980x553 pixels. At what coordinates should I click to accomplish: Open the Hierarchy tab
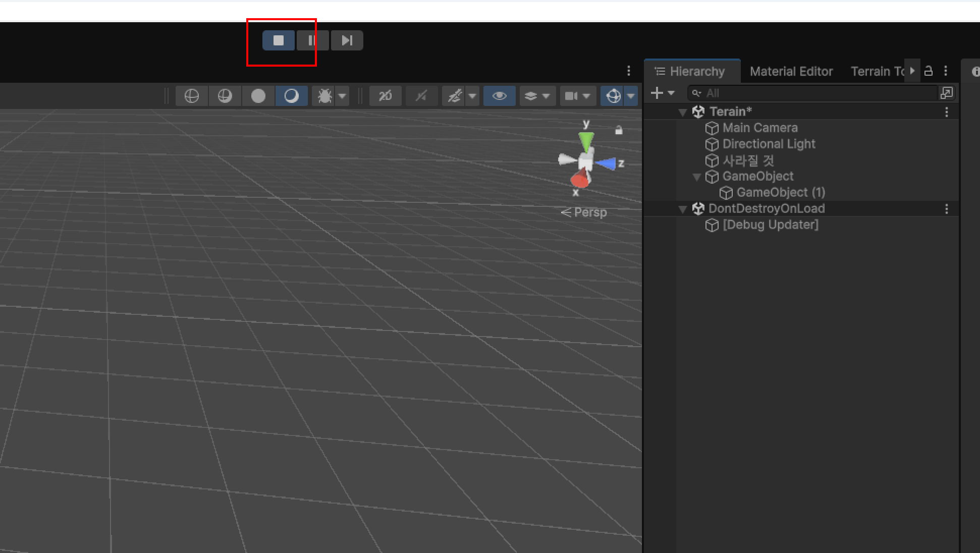691,72
